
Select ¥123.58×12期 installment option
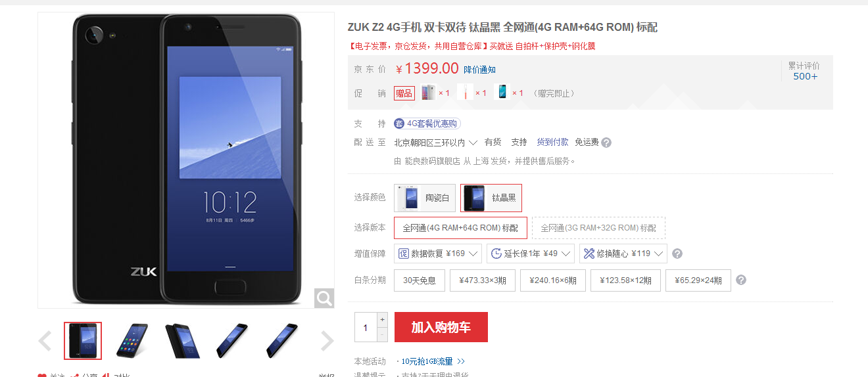625,280
